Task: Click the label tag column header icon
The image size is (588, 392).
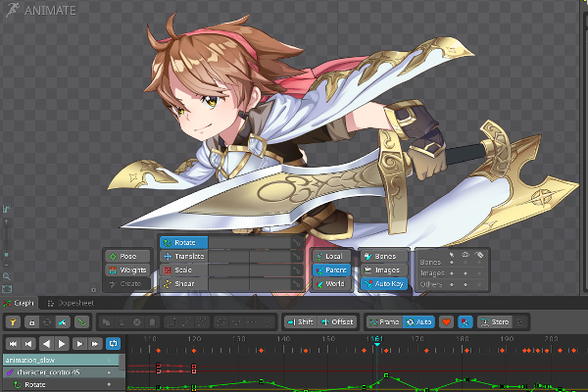Action: pyautogui.click(x=479, y=255)
